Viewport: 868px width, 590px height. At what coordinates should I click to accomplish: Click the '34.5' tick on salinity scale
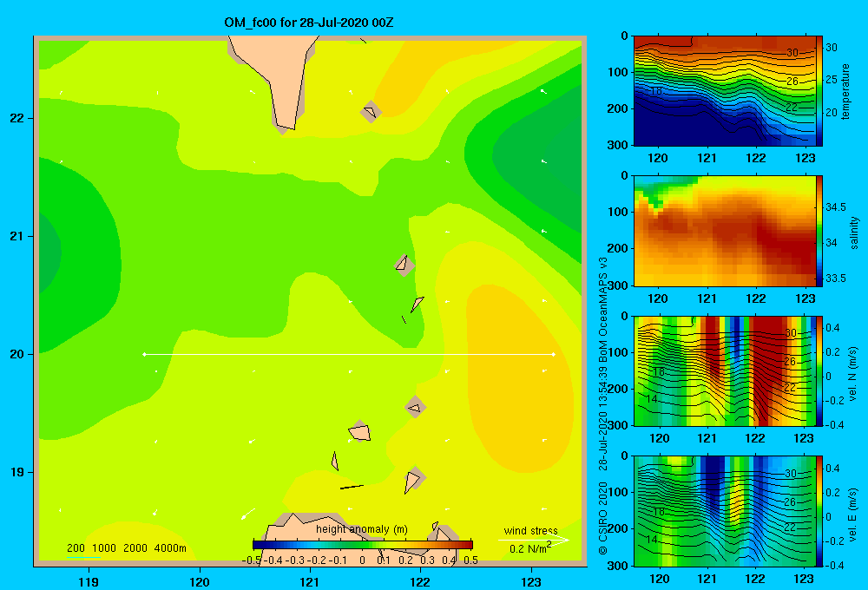836,207
